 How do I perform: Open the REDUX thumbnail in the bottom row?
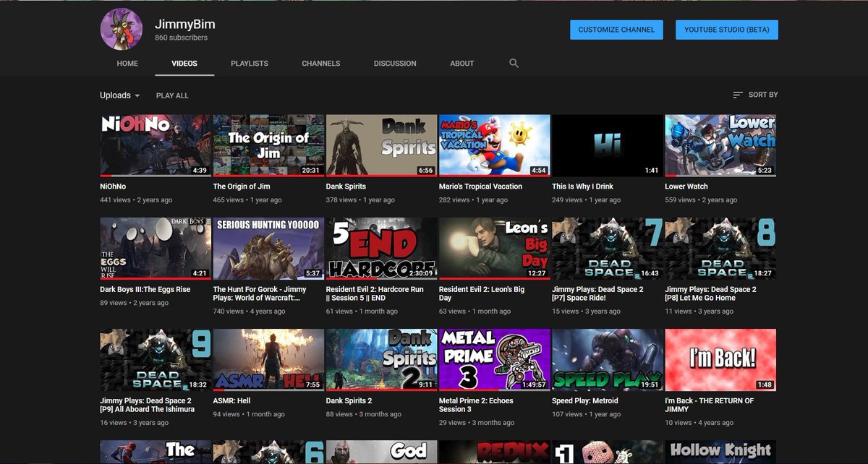pyautogui.click(x=494, y=452)
